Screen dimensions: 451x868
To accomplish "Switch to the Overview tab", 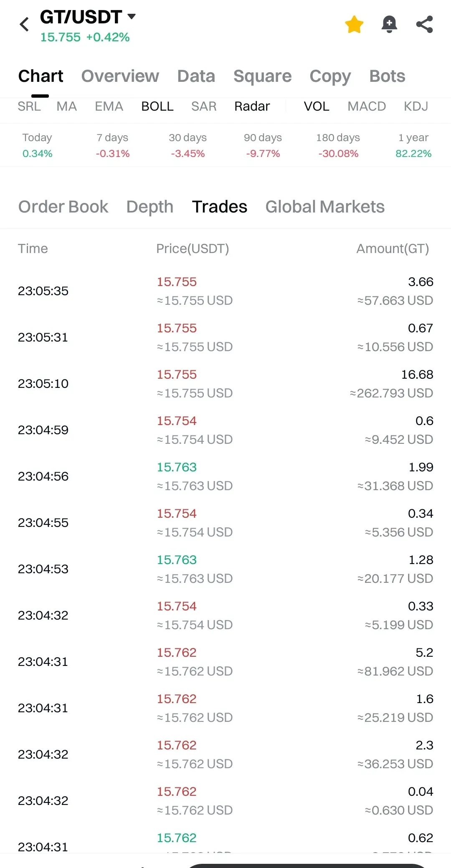I will click(x=120, y=76).
